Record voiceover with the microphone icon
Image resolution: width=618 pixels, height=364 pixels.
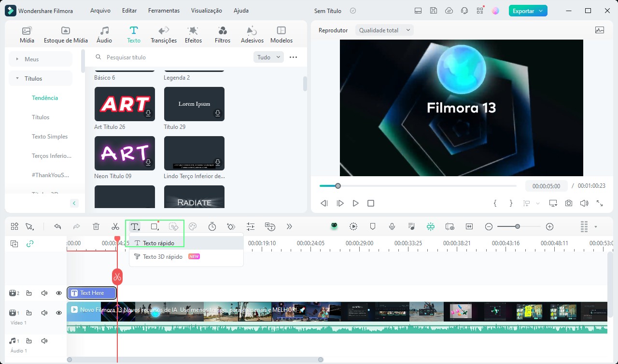click(x=392, y=226)
